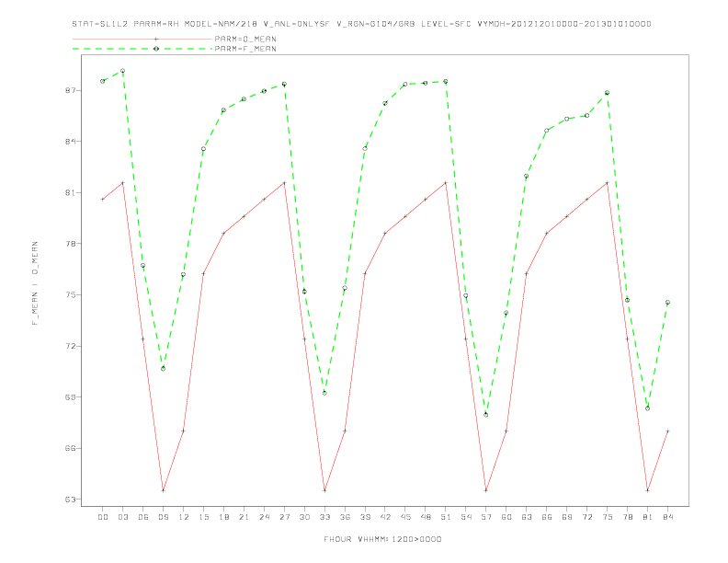Click y-axis tick label 78
The image size is (728, 563).
tap(71, 244)
